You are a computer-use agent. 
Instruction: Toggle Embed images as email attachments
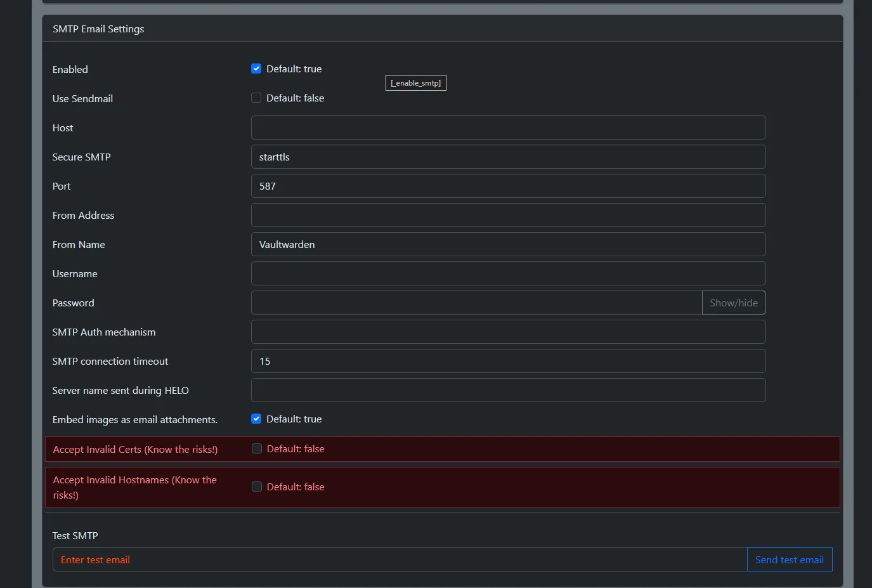pos(256,419)
